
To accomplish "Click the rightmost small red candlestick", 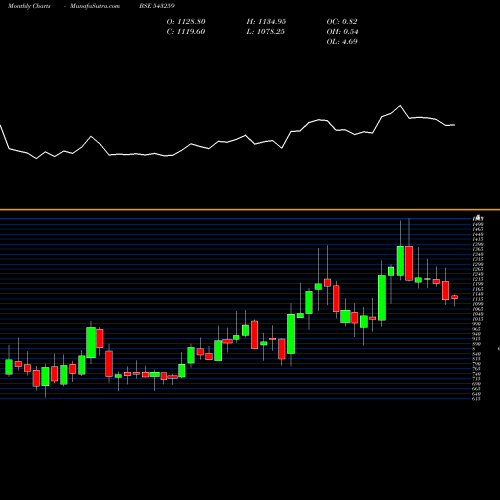I will (x=454, y=297).
